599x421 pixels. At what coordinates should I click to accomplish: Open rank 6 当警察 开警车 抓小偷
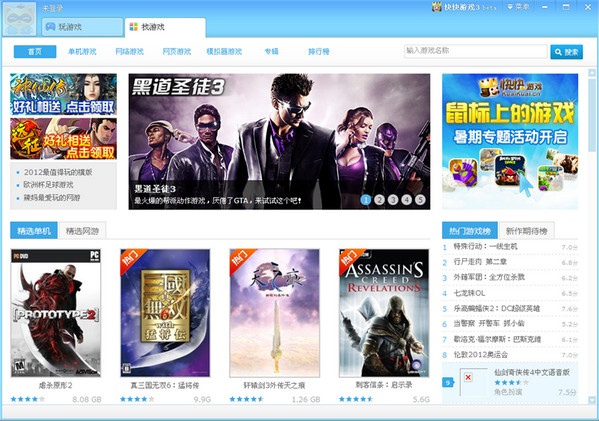(x=489, y=324)
